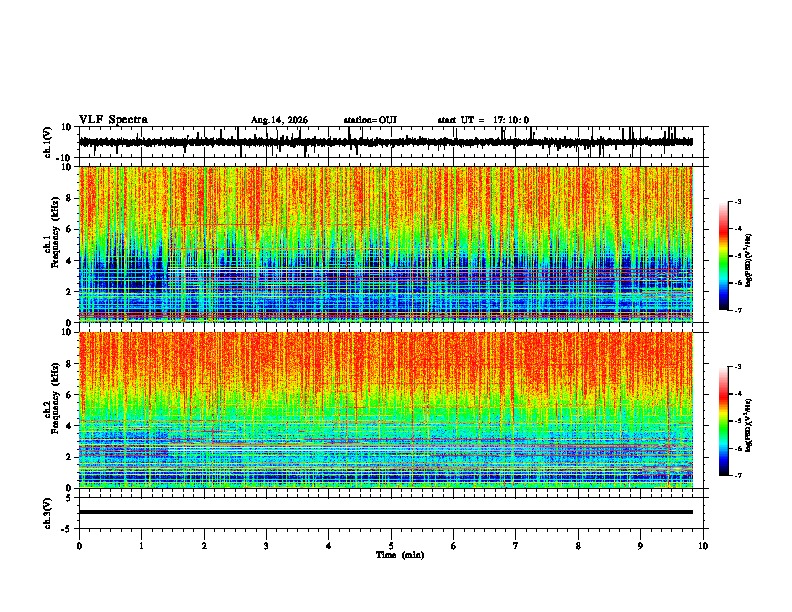Select the "ch.3(V)" axis label
This screenshot has width=792, height=612.
point(48,513)
